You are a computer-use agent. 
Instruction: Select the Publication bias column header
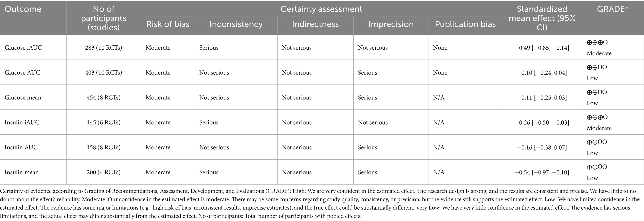[465, 24]
